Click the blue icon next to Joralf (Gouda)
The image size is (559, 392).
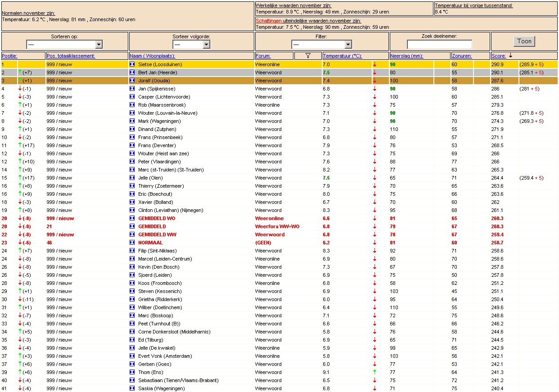[132, 81]
